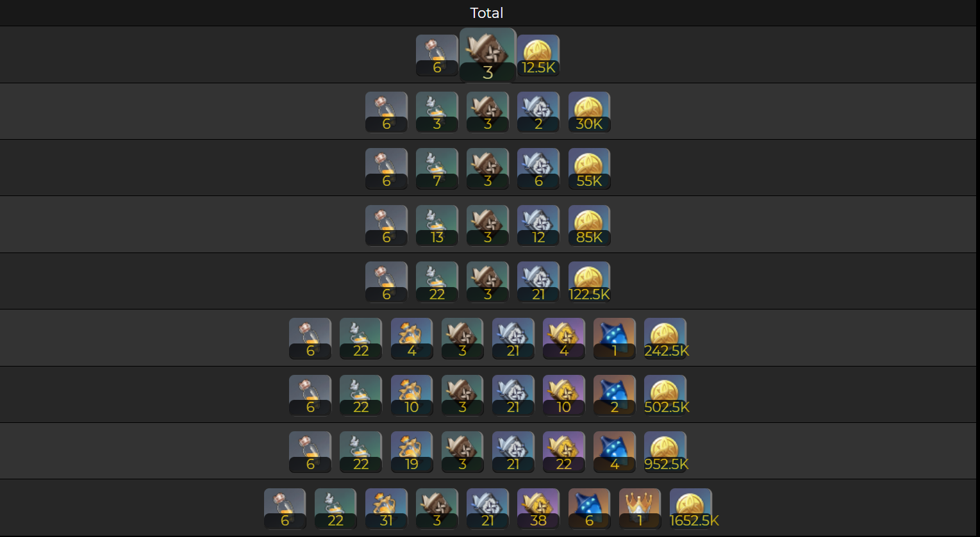Click the golden book icon showing 10
This screenshot has width=980, height=537.
click(x=564, y=396)
